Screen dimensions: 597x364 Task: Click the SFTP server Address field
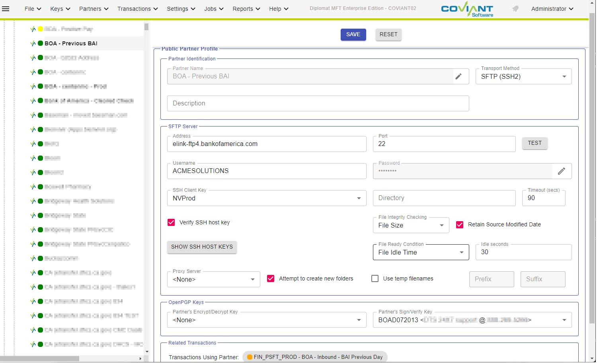tap(267, 144)
